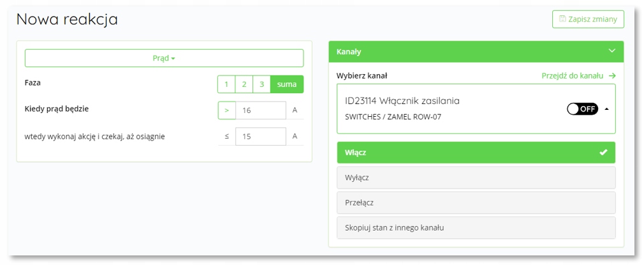This screenshot has height=265, width=644.
Task: Click the checkmark on Włącz option
Action: 603,153
